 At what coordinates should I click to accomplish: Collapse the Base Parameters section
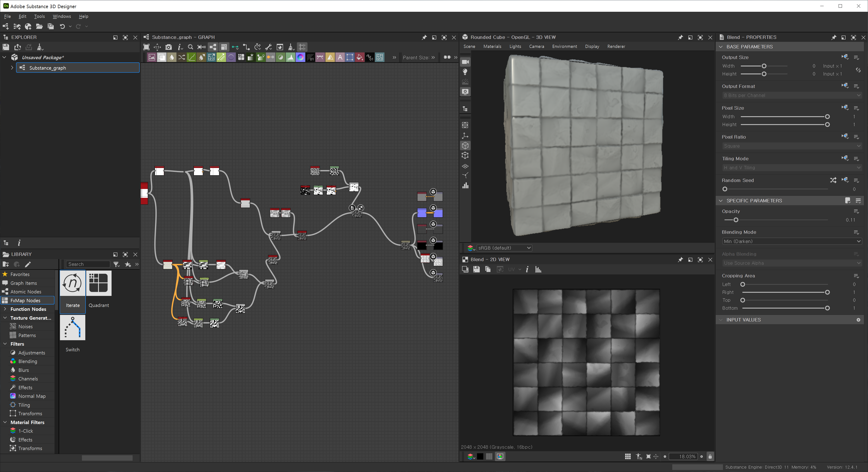tap(721, 47)
